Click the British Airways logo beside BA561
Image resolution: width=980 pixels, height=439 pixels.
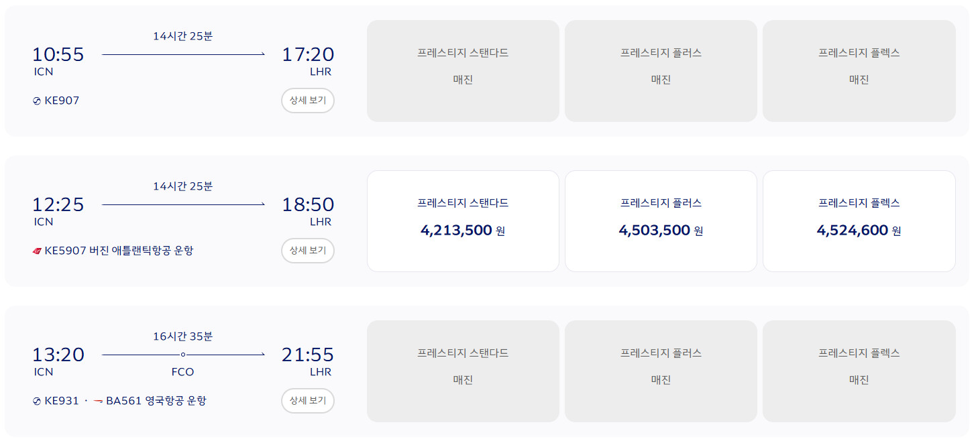point(98,401)
